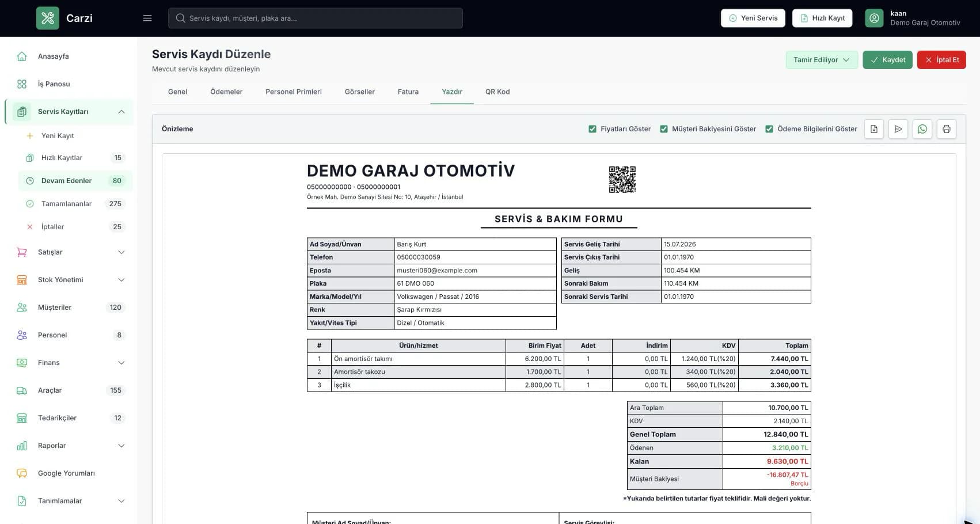Open the Personel Primleri tab
The height and width of the screenshot is (524, 980).
point(294,92)
